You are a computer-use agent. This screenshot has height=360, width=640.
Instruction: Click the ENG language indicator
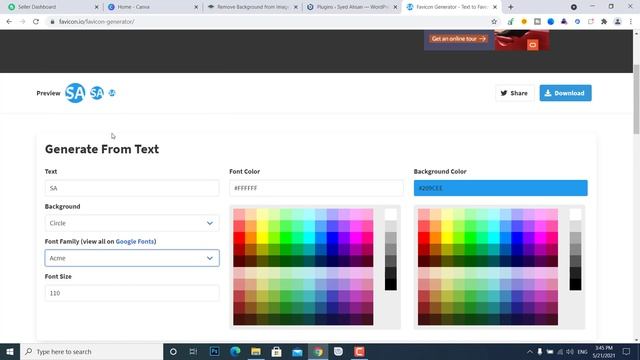582,351
